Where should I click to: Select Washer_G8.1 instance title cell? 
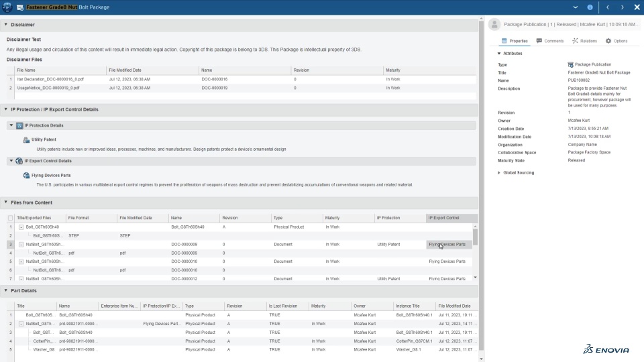pyautogui.click(x=409, y=350)
